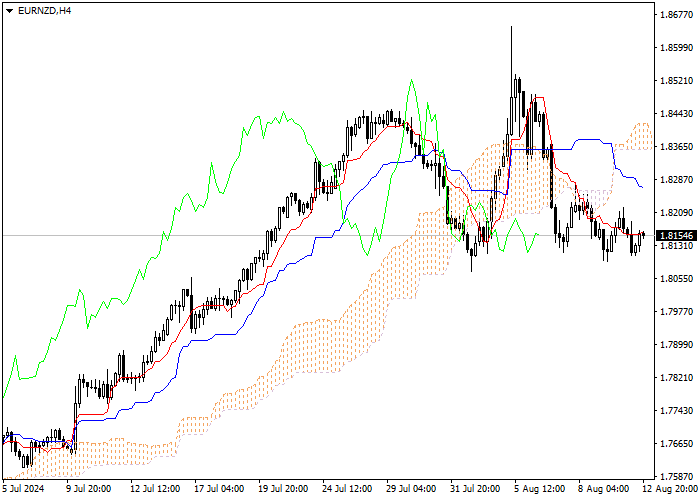The height and width of the screenshot is (500, 700).
Task: Select the EURNZD,H4 chart title
Action: pyautogui.click(x=45, y=11)
